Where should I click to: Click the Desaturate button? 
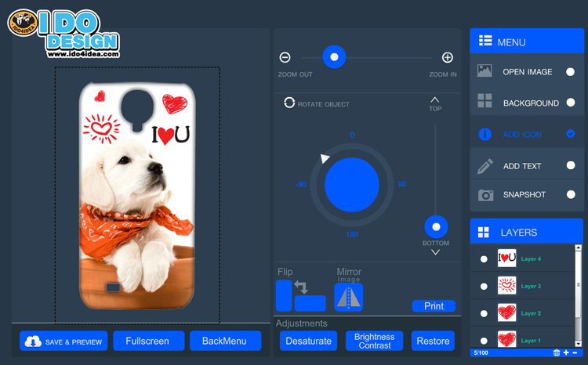(309, 341)
